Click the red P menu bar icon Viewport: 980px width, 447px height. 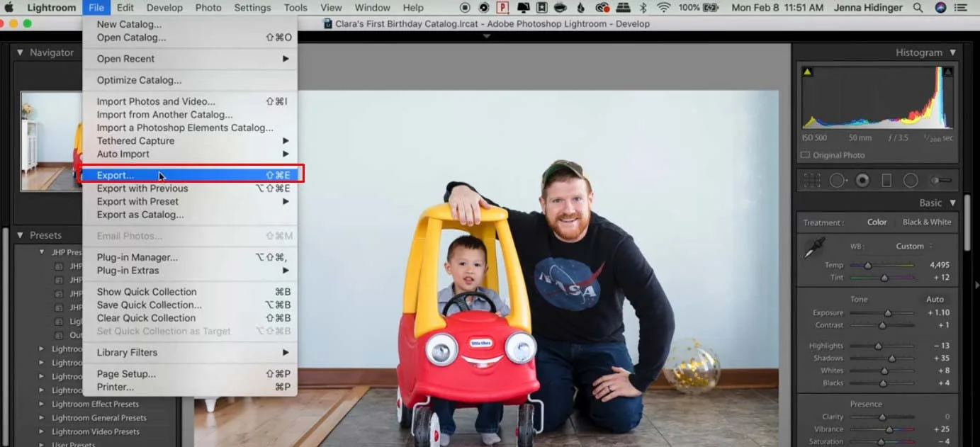point(502,8)
